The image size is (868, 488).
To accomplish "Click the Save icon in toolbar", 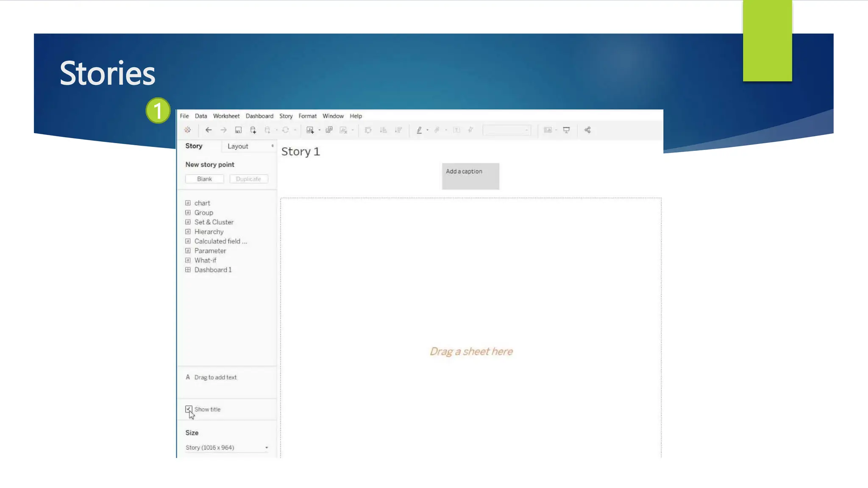I will pyautogui.click(x=238, y=130).
